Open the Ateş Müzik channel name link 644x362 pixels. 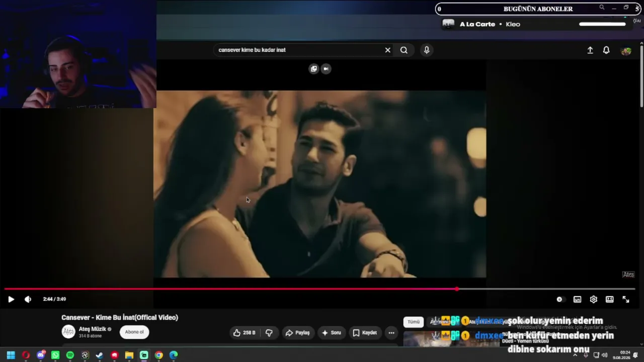tap(92, 329)
